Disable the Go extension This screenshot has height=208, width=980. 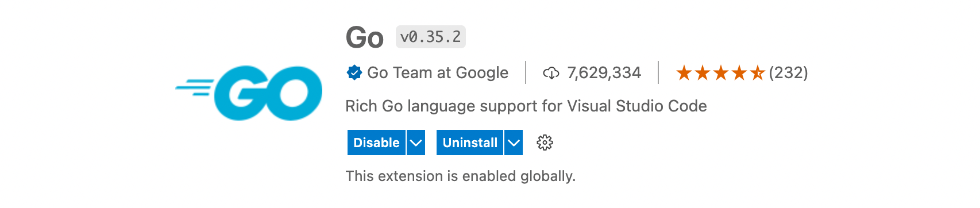pyautogui.click(x=376, y=142)
